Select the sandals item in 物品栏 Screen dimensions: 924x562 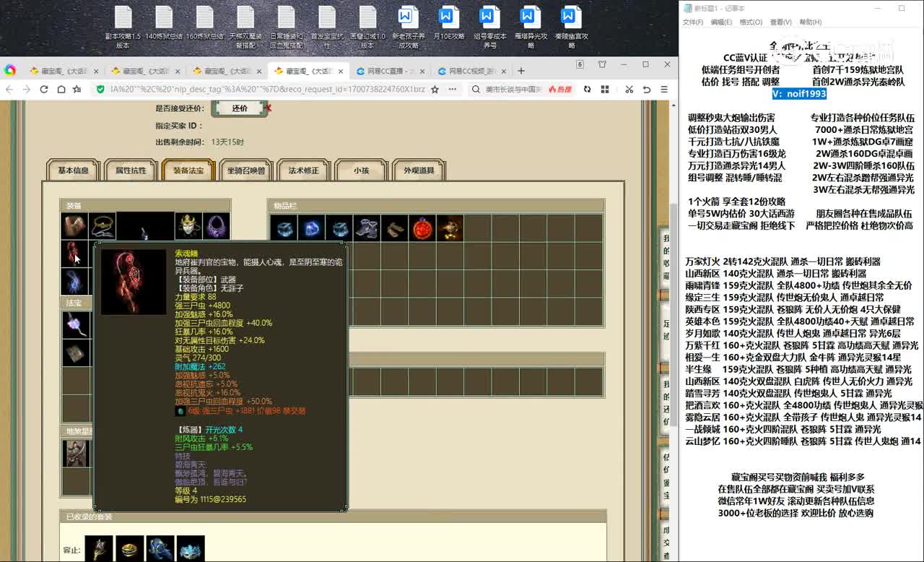(x=394, y=228)
